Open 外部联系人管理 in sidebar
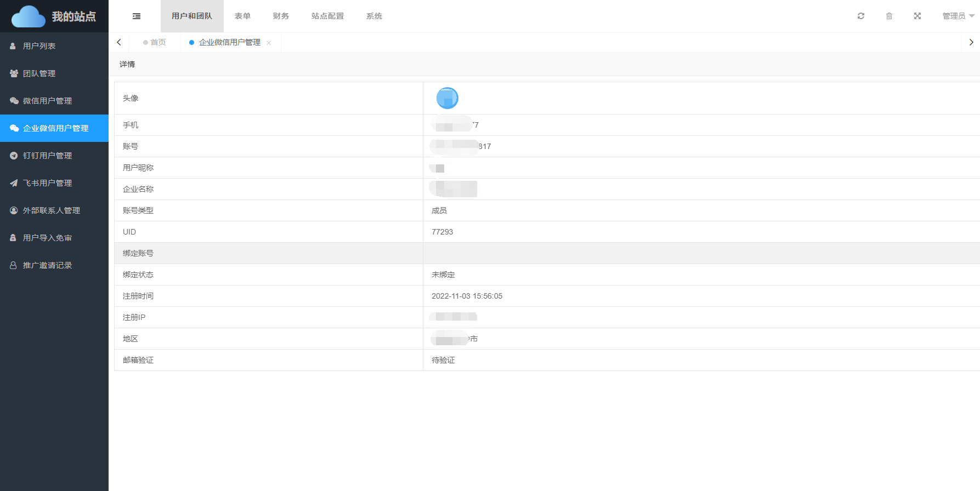980x491 pixels. coord(52,210)
